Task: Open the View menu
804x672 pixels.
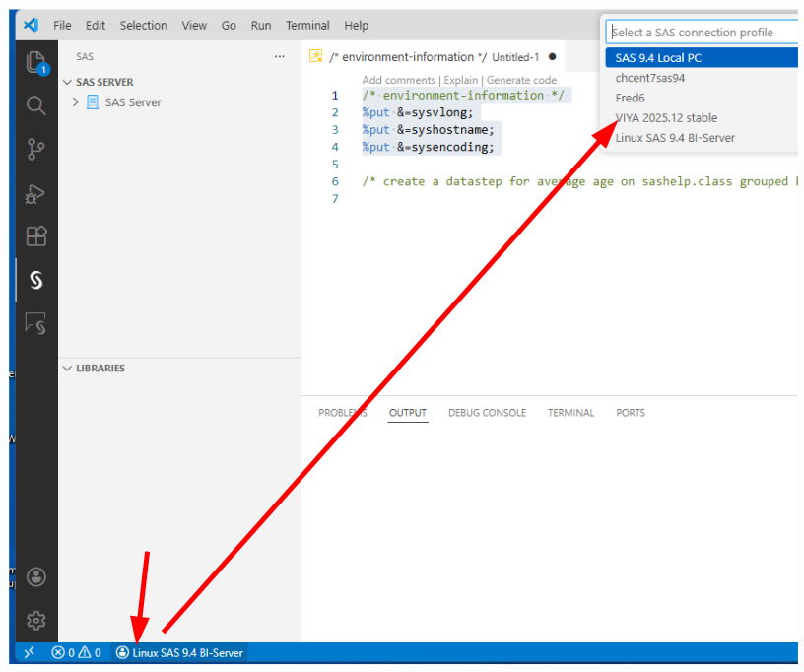Action: tap(194, 25)
